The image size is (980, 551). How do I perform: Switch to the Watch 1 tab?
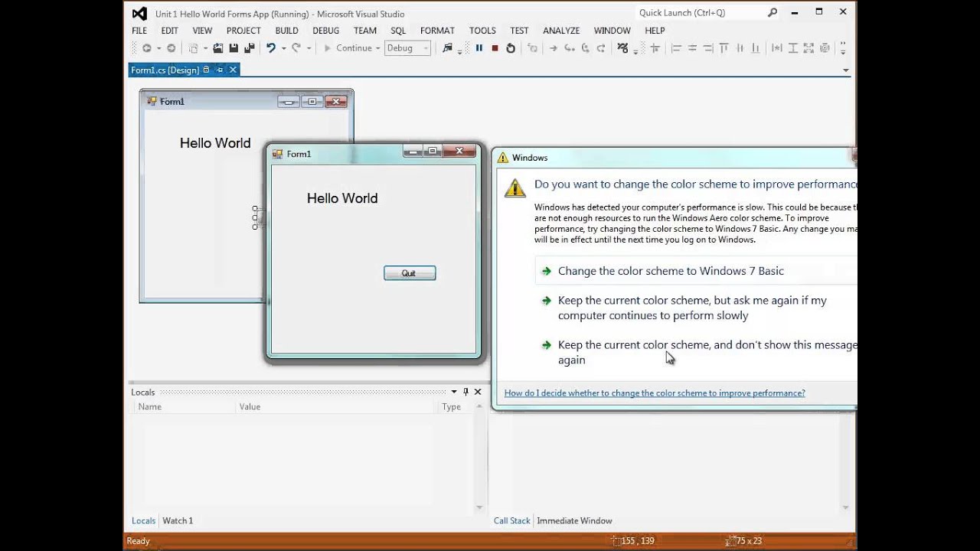(x=178, y=520)
